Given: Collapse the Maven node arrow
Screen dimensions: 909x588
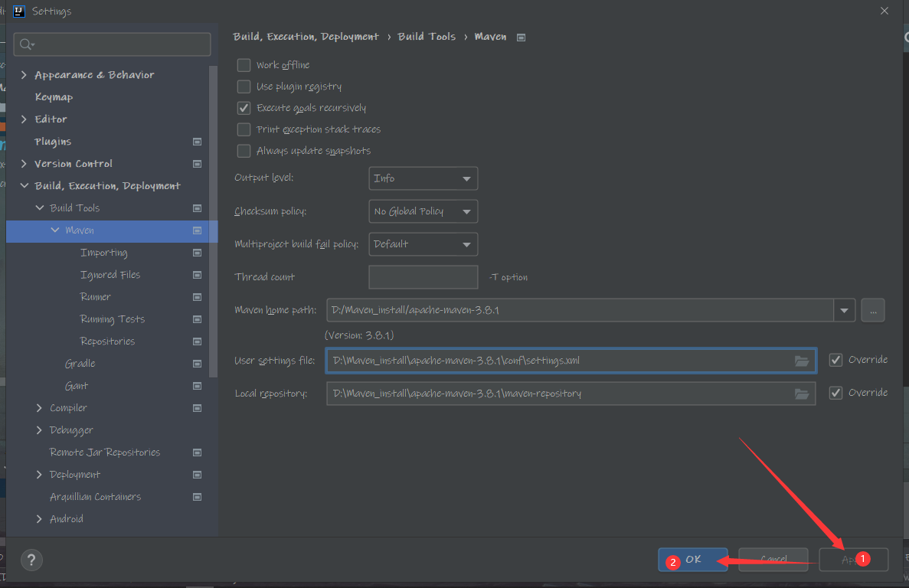Looking at the screenshot, I should click(x=55, y=230).
